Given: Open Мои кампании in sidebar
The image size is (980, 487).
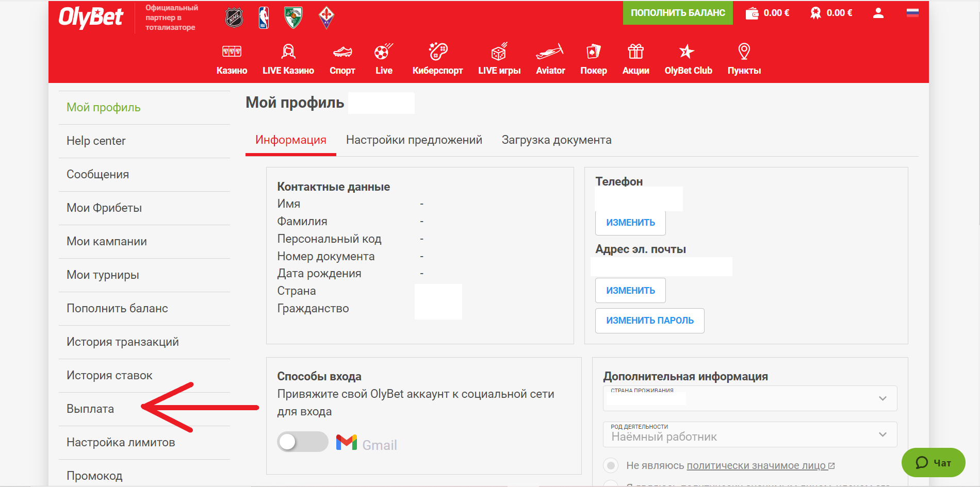Looking at the screenshot, I should (144, 242).
